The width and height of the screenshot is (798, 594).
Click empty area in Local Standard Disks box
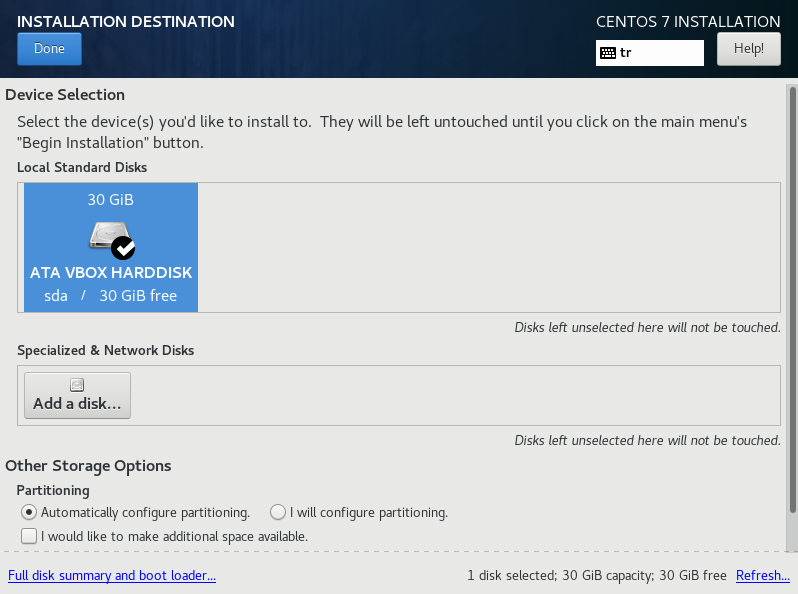pos(489,247)
